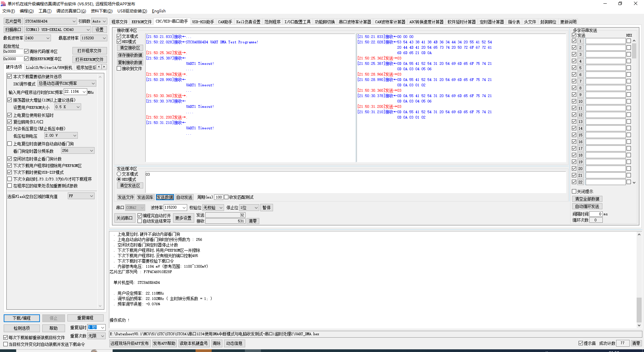
Task: Open 校验位 无校验 dropdown
Action: [x=213, y=208]
